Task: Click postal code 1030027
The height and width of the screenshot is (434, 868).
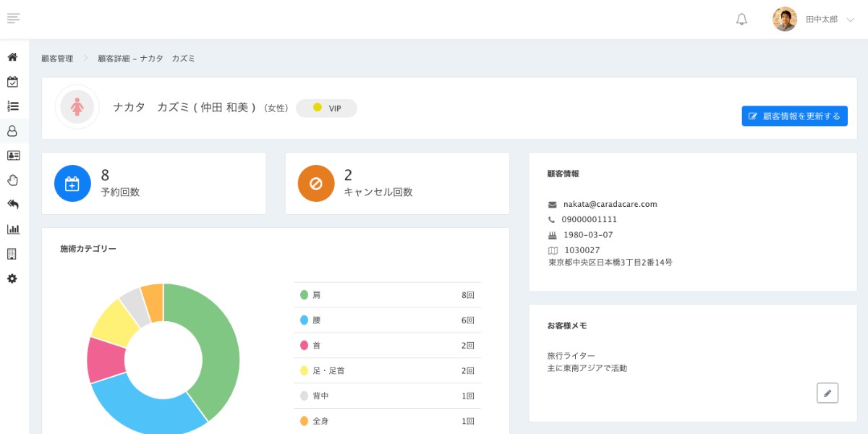Action: point(582,250)
